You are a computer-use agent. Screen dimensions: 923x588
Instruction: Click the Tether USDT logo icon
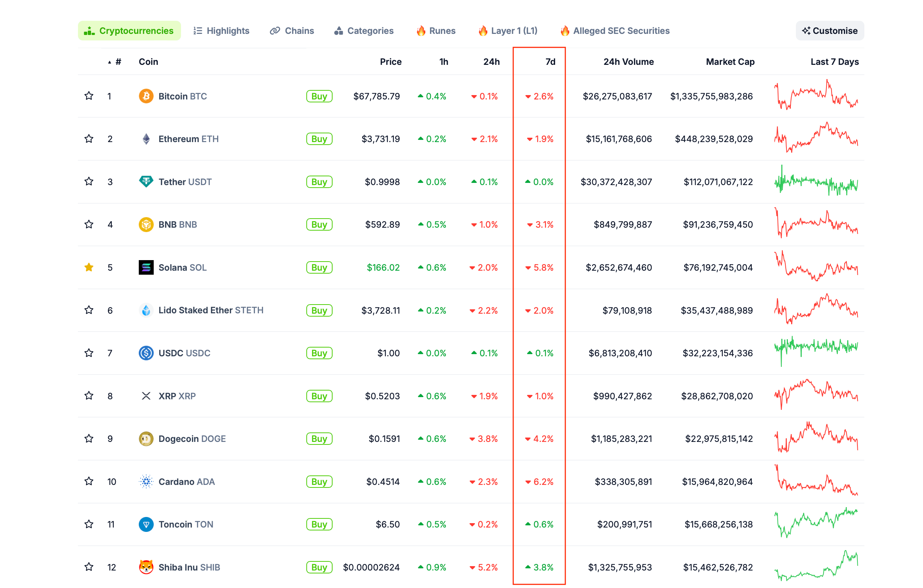click(146, 182)
